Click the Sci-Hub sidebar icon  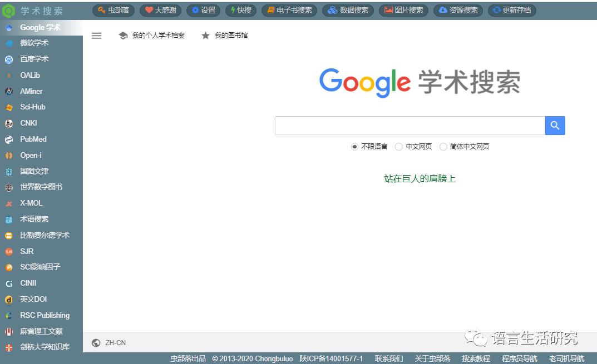[9, 108]
